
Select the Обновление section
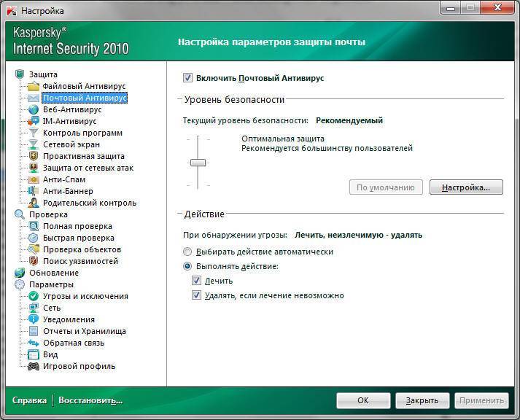pos(54,273)
